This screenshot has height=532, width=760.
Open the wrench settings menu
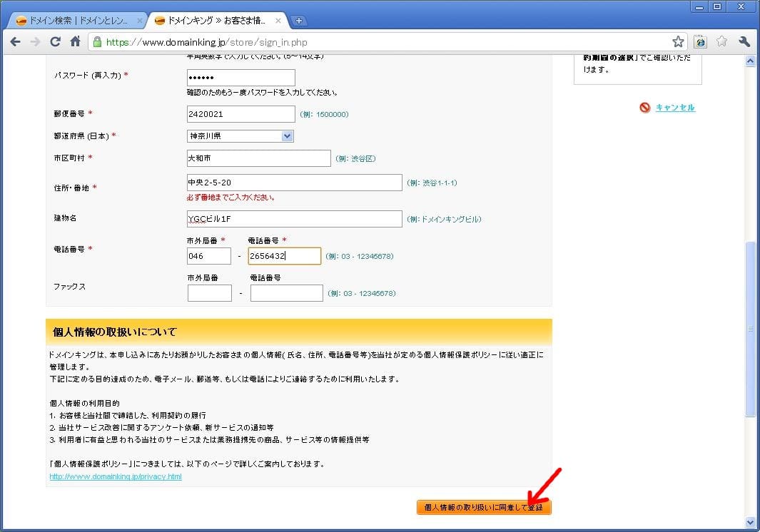pyautogui.click(x=744, y=42)
